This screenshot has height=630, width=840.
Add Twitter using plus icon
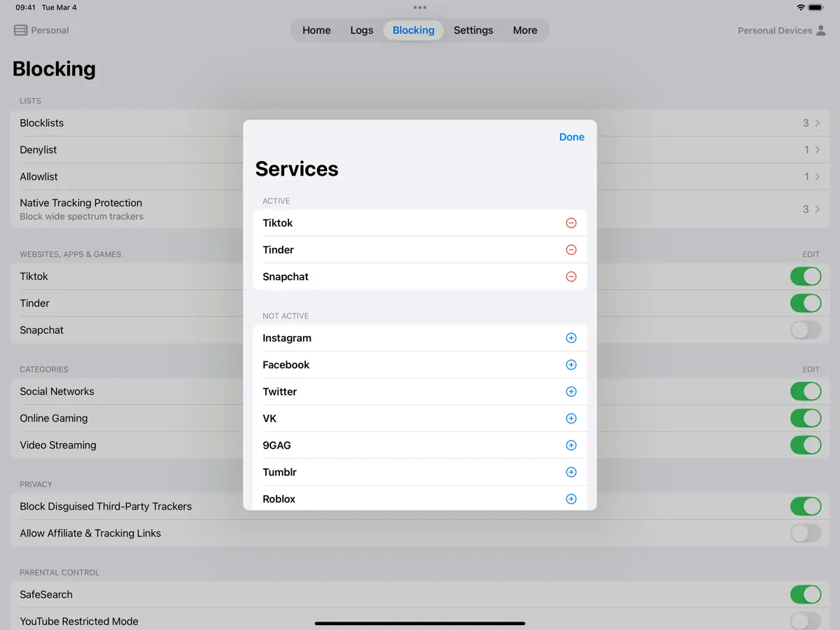571,392
